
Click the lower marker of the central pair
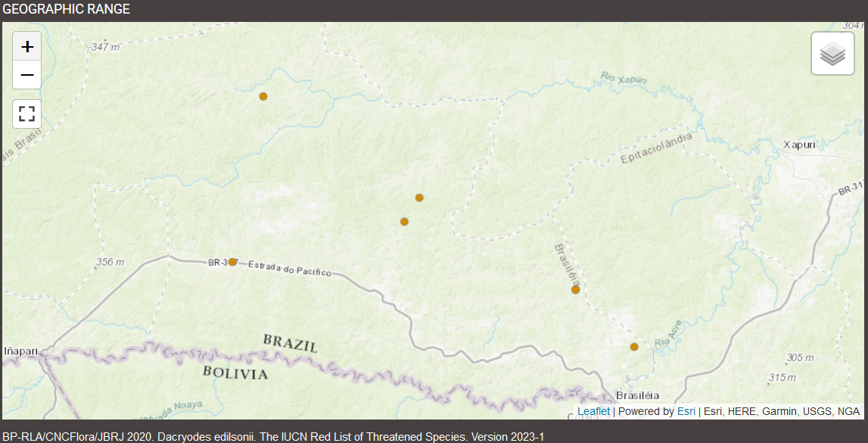[x=404, y=222]
